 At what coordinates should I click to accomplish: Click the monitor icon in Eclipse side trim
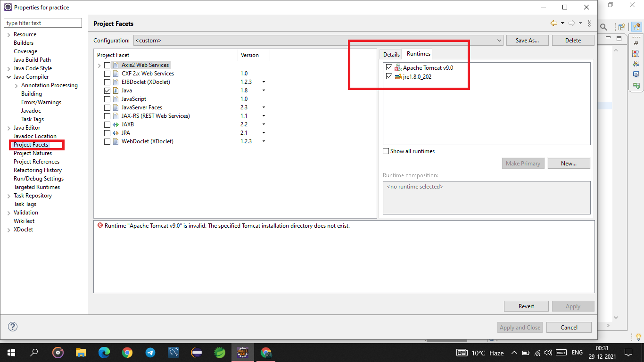click(636, 74)
